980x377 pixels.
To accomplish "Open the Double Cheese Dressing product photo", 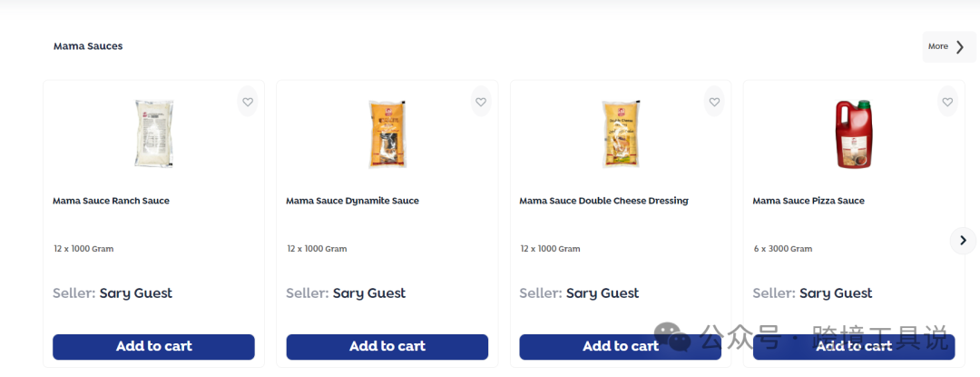I will pyautogui.click(x=621, y=134).
